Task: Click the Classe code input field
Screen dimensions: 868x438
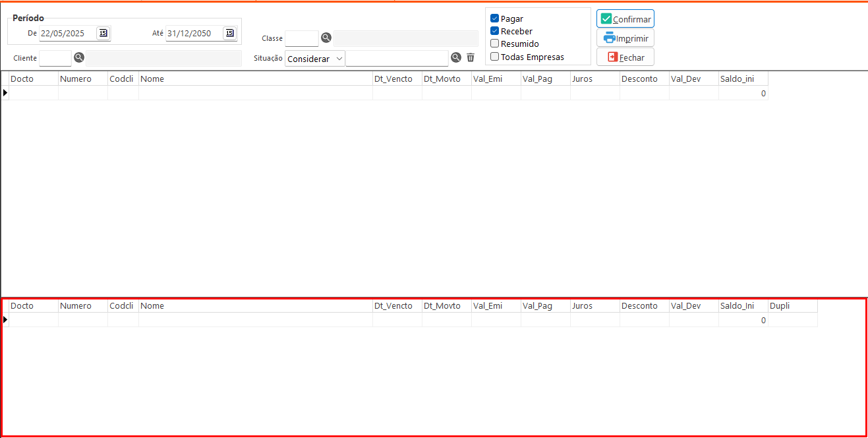Action: point(302,38)
